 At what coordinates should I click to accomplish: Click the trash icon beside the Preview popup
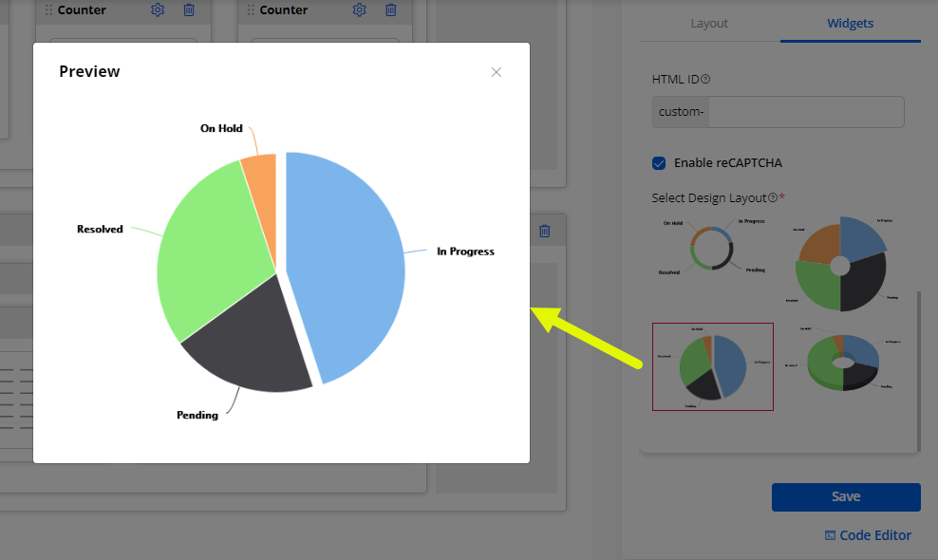[x=544, y=231]
